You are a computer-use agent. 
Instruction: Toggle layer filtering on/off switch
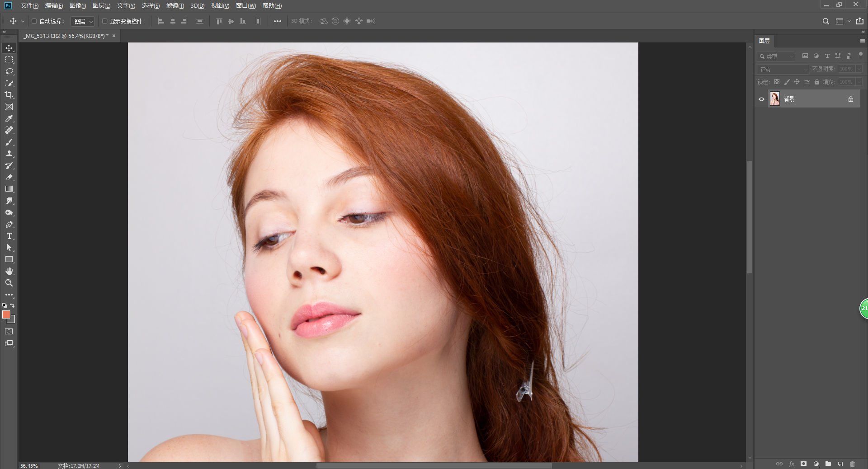[861, 55]
